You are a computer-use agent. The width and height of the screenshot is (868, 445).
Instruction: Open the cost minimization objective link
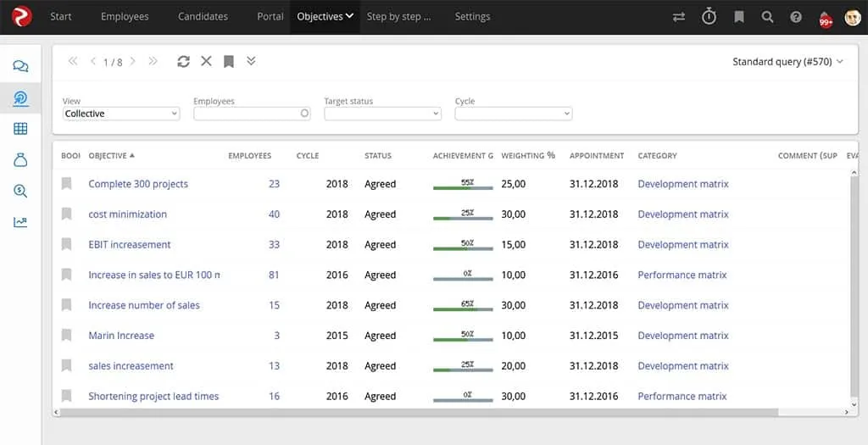(x=127, y=214)
